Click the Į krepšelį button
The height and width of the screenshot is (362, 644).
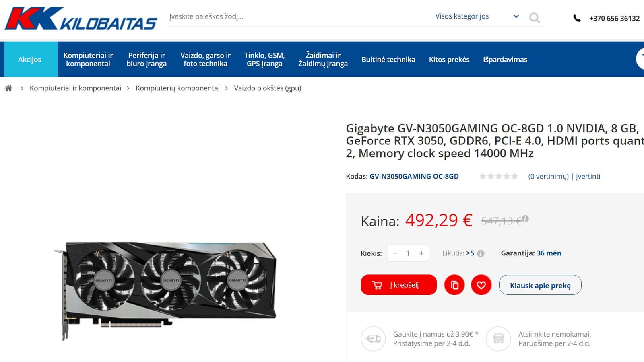(x=398, y=285)
